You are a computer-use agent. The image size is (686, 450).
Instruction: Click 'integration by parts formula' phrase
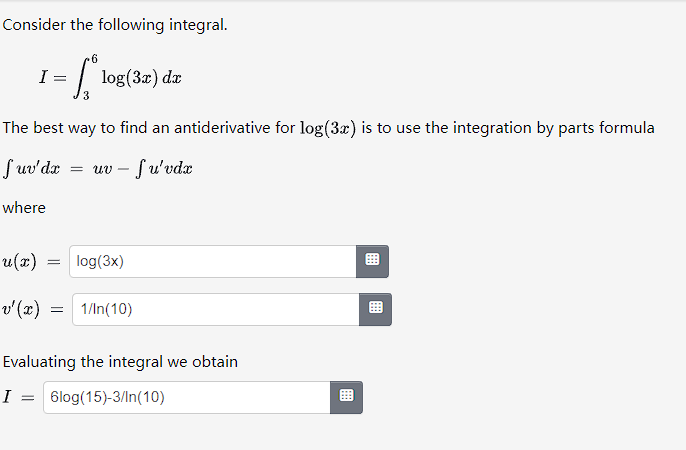[554, 128]
